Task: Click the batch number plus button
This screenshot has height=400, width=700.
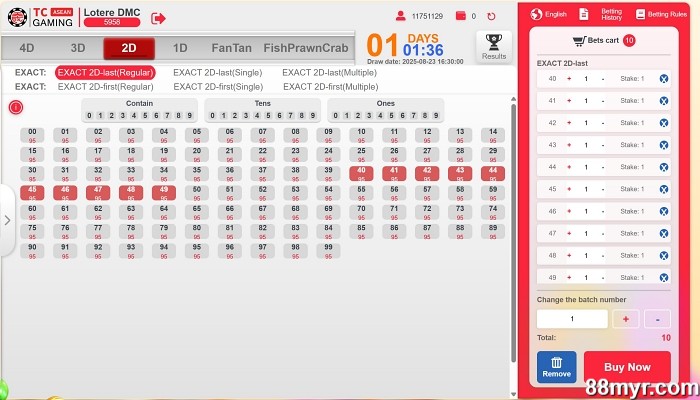Action: pos(625,319)
